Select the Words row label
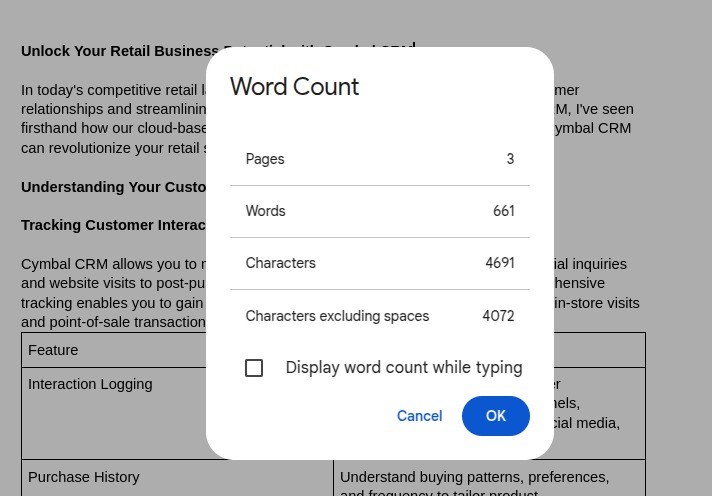This screenshot has height=496, width=712. pyautogui.click(x=265, y=211)
